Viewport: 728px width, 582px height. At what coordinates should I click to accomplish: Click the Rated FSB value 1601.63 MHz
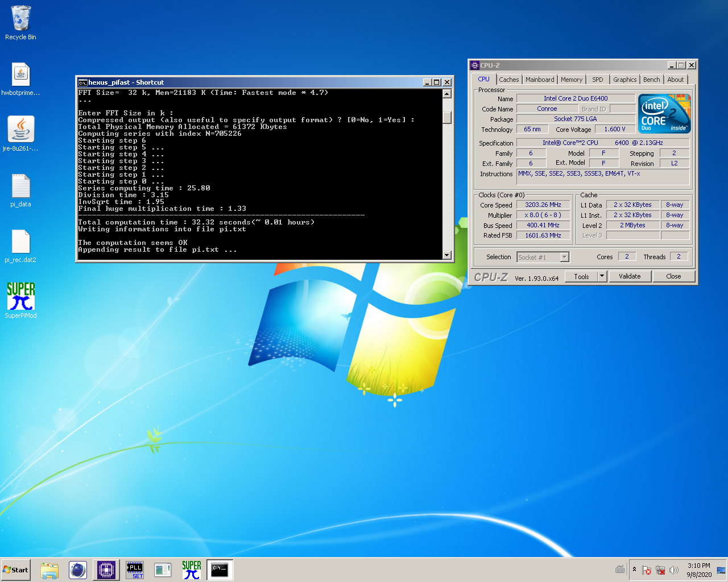click(543, 235)
